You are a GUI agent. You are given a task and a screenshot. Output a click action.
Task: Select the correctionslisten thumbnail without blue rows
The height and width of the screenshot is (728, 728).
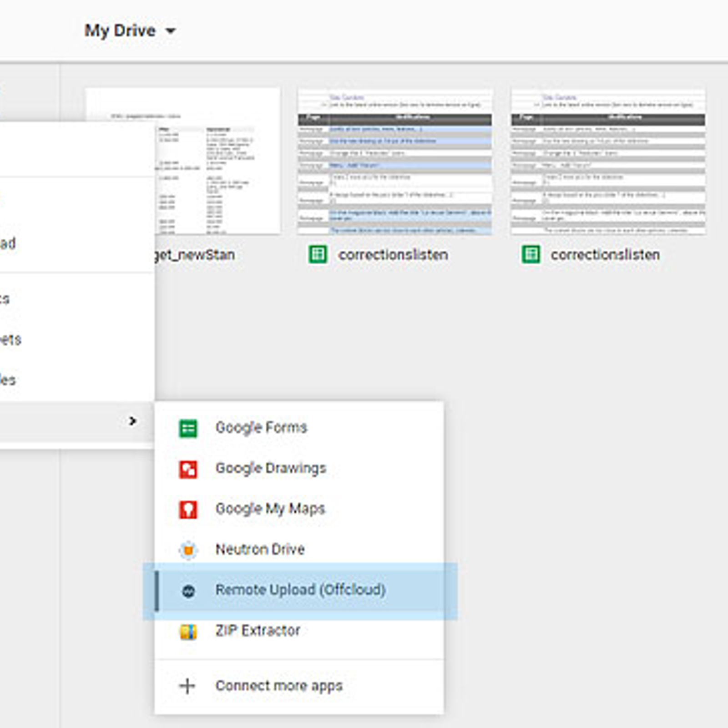pyautogui.click(x=608, y=162)
